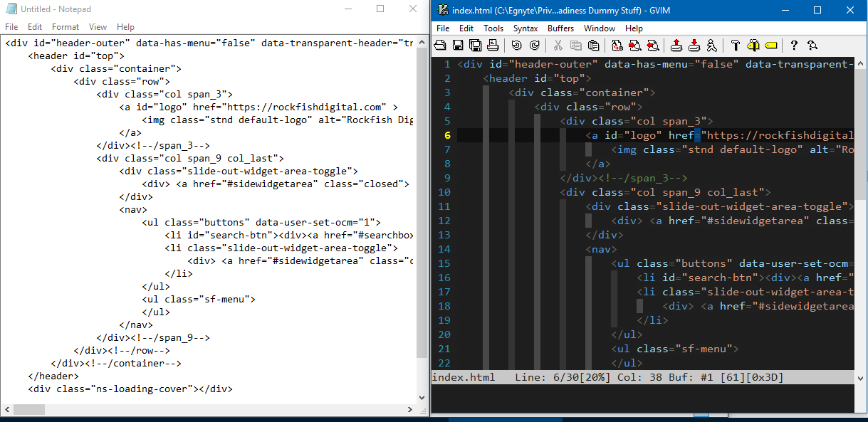Click the Print icon in GVIM toolbar
Image resolution: width=868 pixels, height=422 pixels.
pyautogui.click(x=492, y=46)
